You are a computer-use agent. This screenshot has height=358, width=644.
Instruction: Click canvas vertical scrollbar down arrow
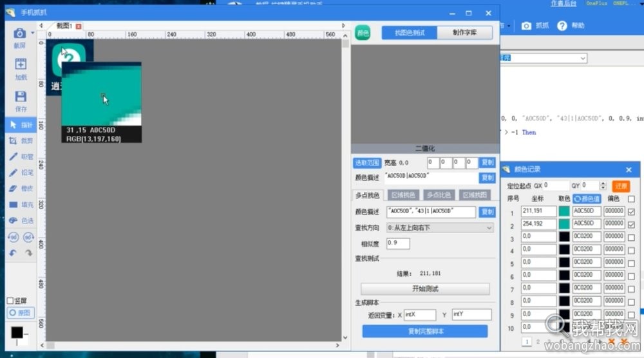(x=345, y=337)
